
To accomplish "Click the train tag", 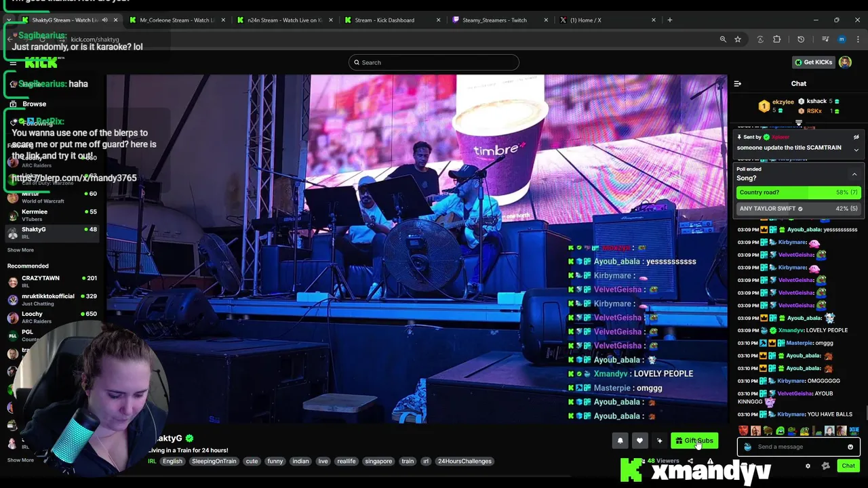I will click(x=408, y=461).
